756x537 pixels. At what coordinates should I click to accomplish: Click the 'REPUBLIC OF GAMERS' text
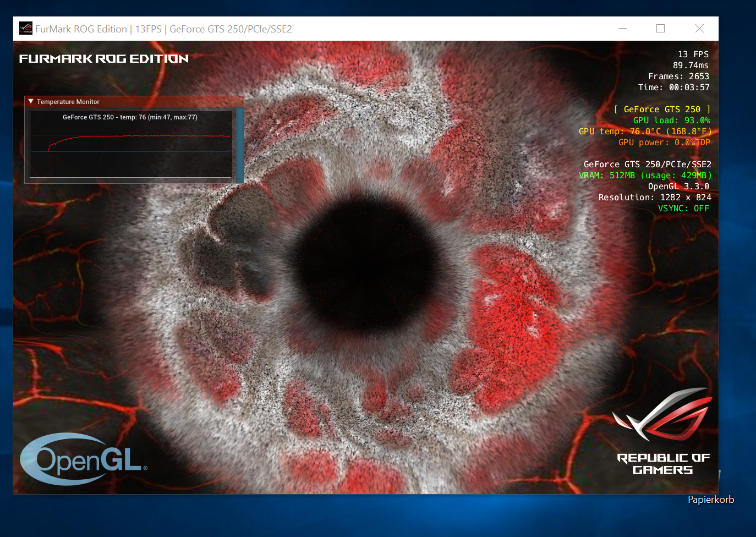[x=664, y=464]
